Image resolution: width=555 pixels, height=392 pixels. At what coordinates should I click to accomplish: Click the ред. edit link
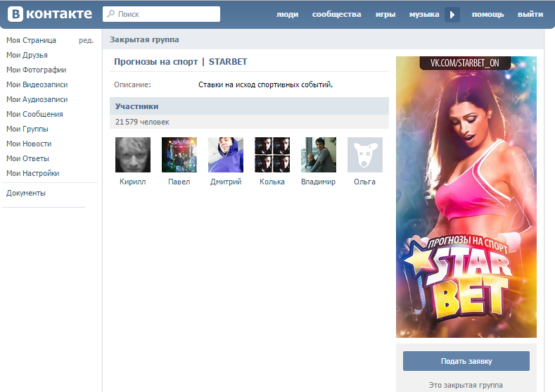(86, 40)
